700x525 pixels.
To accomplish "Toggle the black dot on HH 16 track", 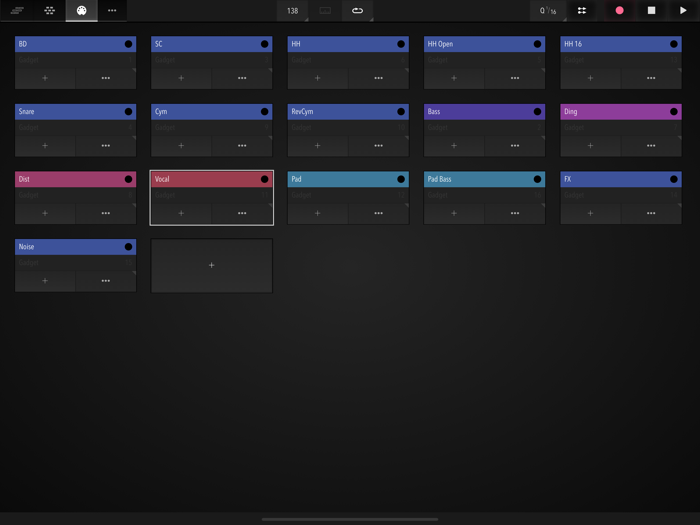I will [674, 44].
